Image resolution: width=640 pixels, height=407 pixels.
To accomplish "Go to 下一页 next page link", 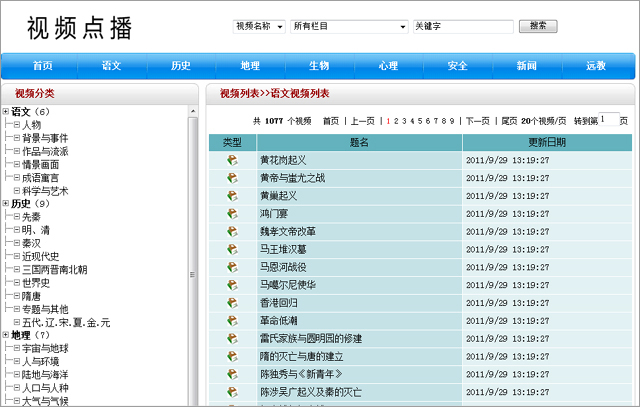I will (x=478, y=120).
